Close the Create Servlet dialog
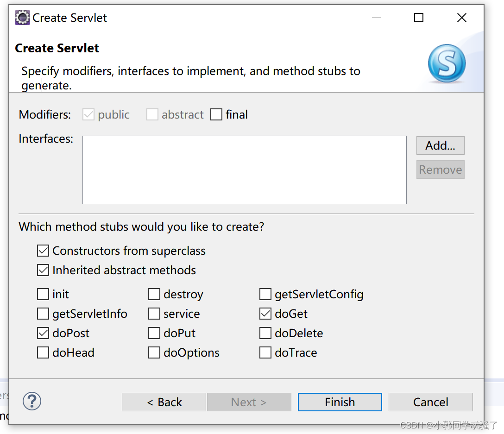 click(461, 18)
